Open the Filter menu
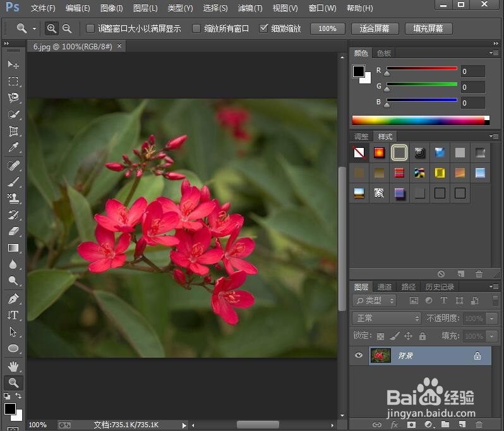Screen dimensions: 504x431 click(x=250, y=8)
